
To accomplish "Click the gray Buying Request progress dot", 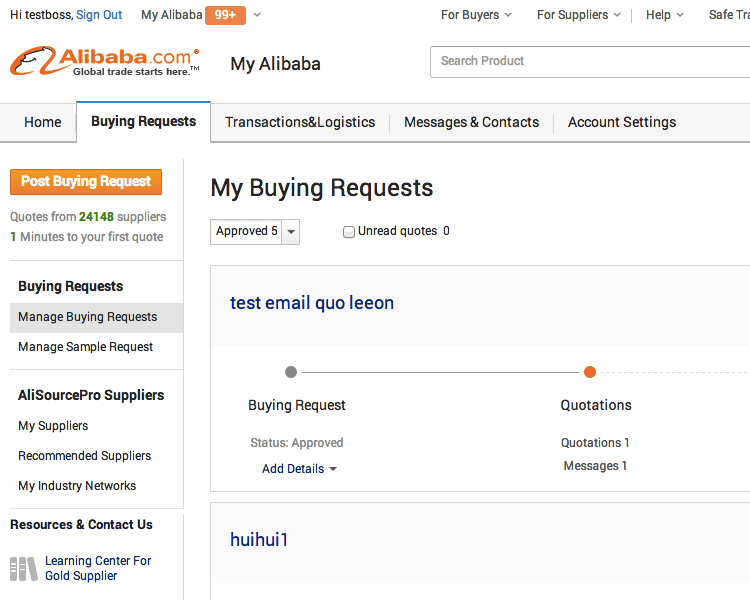I will coord(291,372).
